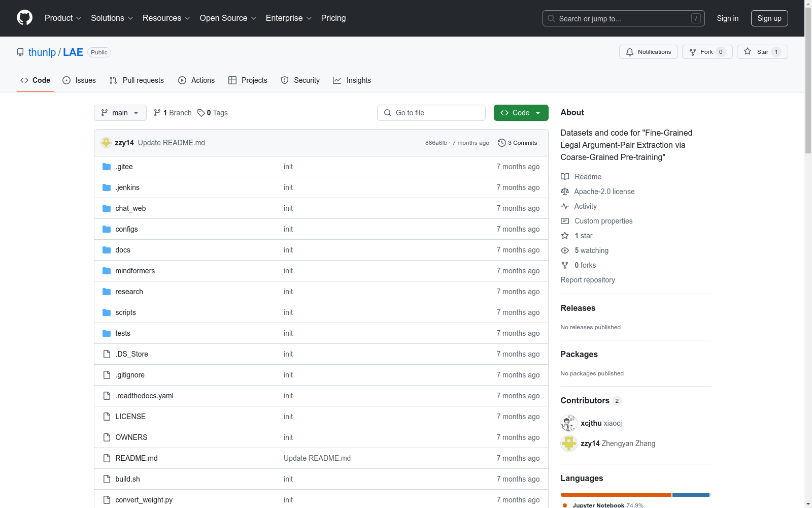
Task: View the 0 Tags link
Action: tap(213, 113)
